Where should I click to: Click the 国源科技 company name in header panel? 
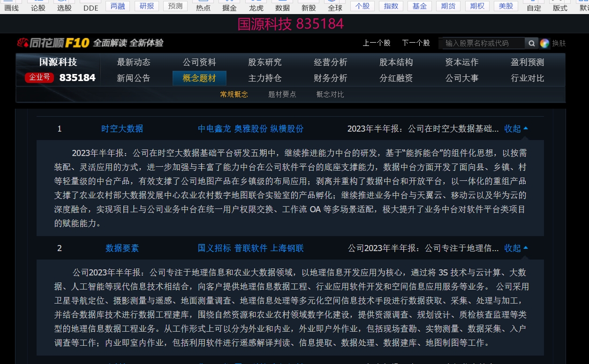point(58,62)
